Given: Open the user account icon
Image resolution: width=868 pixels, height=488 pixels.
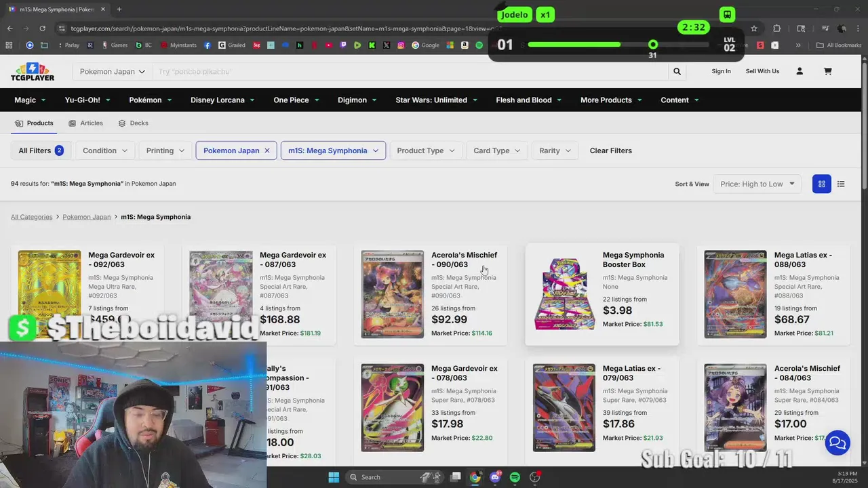Looking at the screenshot, I should tap(800, 71).
